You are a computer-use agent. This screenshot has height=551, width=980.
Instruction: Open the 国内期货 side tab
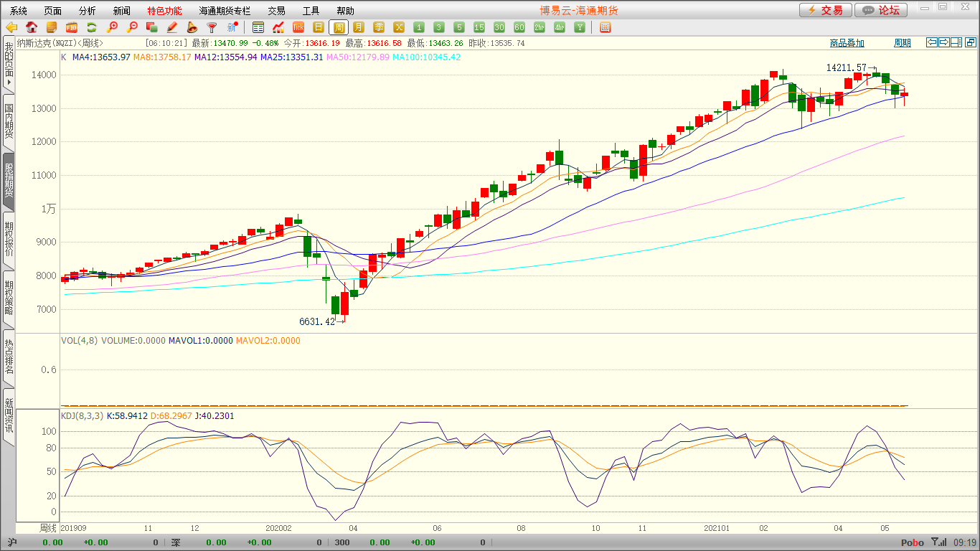tap(9, 122)
